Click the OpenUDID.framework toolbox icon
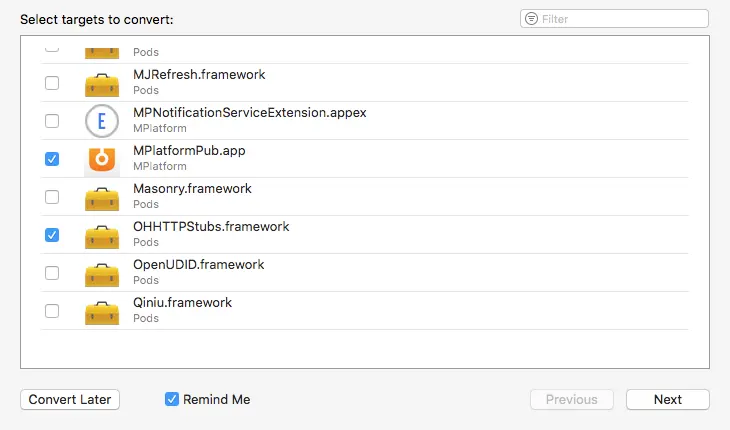 pyautogui.click(x=102, y=273)
